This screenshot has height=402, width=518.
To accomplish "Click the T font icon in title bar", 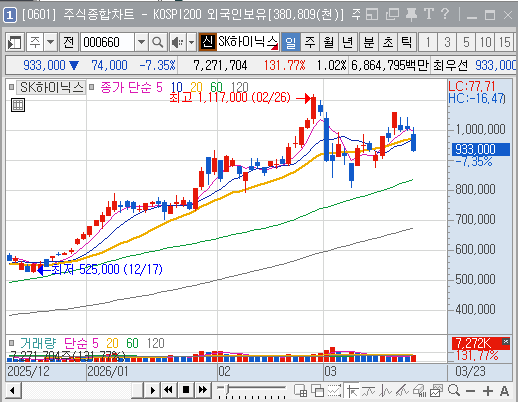I will tap(429, 14).
